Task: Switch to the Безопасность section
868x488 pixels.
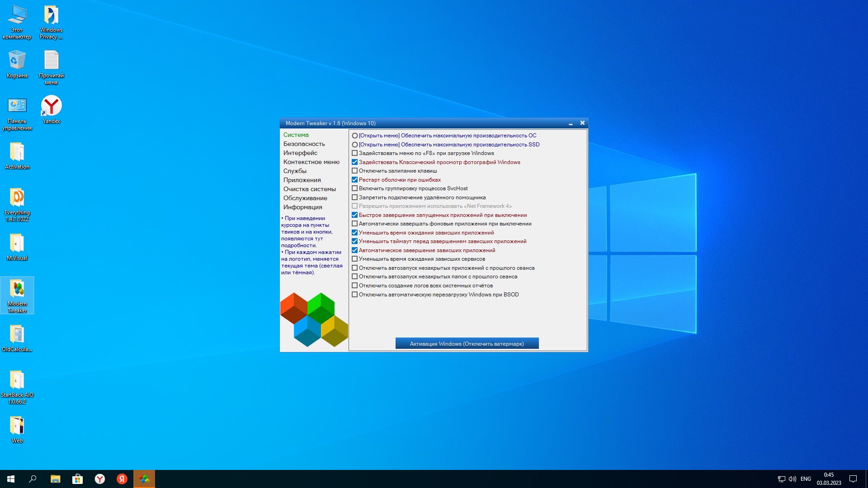Action: pyautogui.click(x=304, y=144)
